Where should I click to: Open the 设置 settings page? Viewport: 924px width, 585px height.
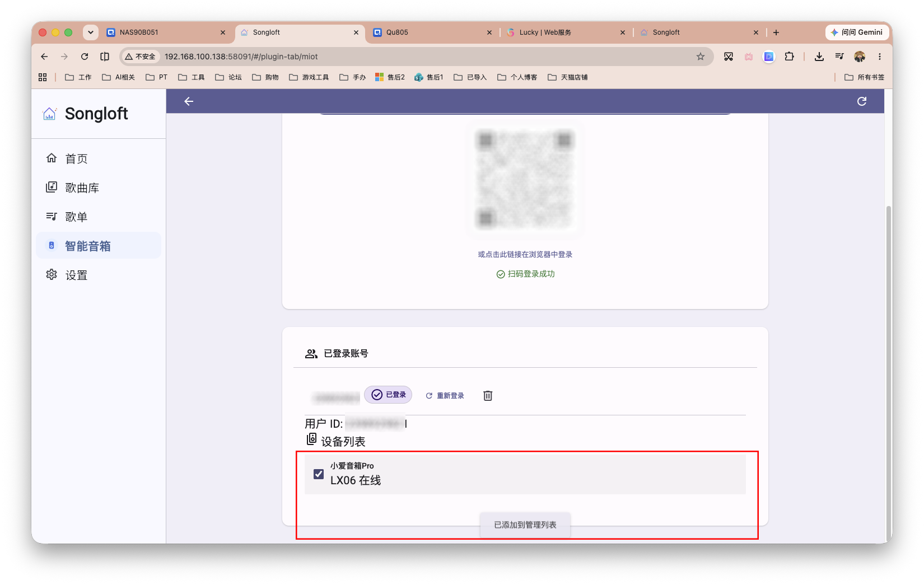pyautogui.click(x=99, y=275)
